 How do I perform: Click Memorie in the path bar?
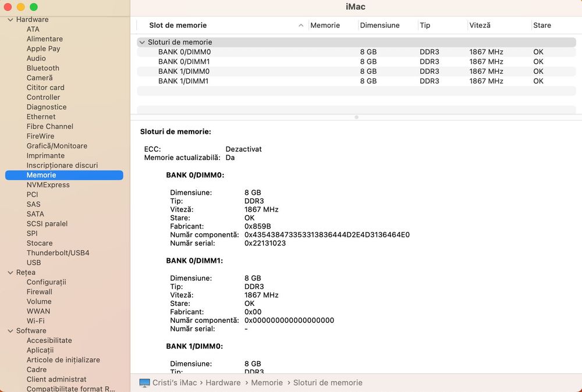(x=267, y=383)
